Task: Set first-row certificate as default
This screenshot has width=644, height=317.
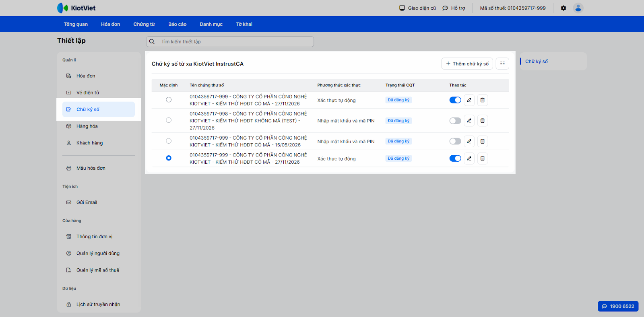Action: (x=169, y=100)
